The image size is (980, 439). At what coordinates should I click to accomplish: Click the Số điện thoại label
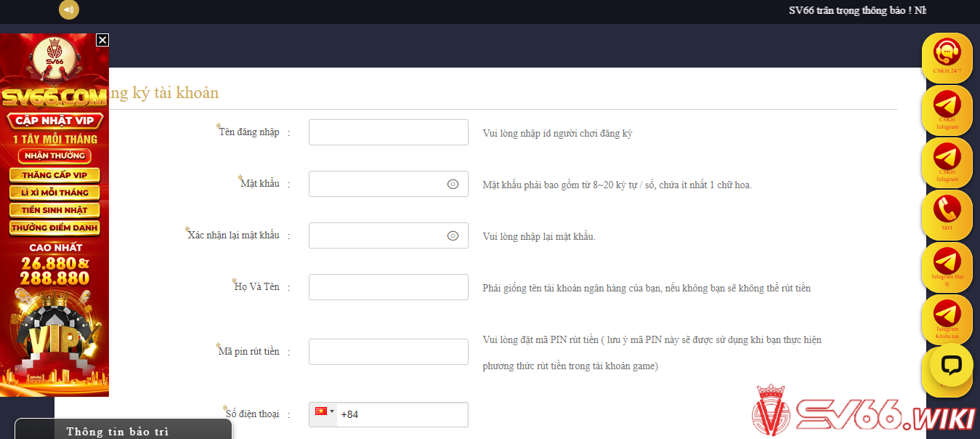tap(252, 414)
